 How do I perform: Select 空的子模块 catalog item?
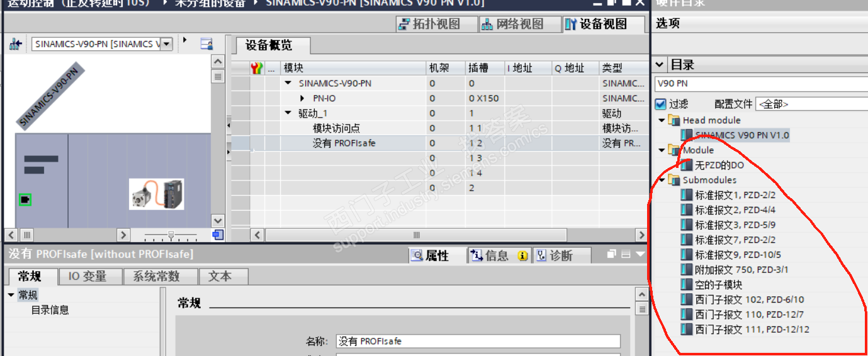[x=719, y=285]
